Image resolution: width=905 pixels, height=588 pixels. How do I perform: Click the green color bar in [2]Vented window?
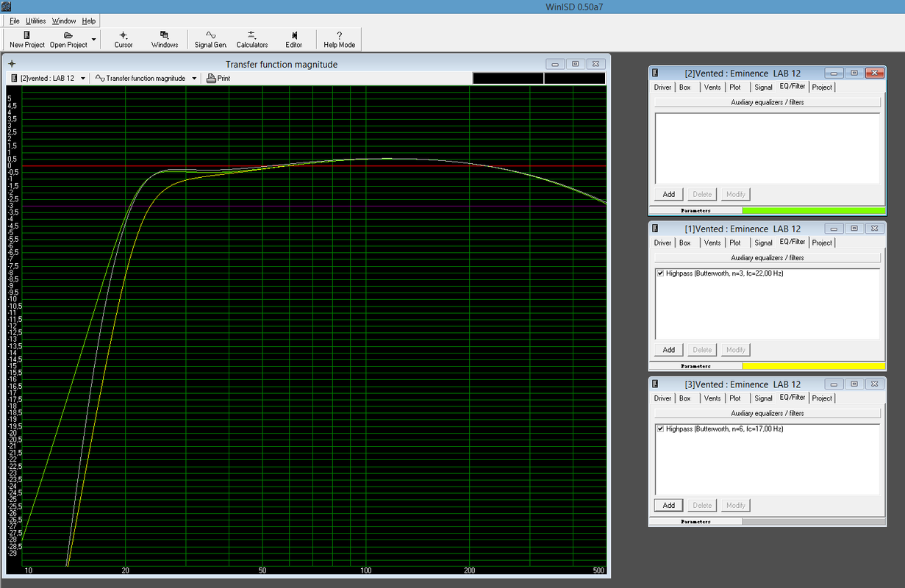coord(814,211)
